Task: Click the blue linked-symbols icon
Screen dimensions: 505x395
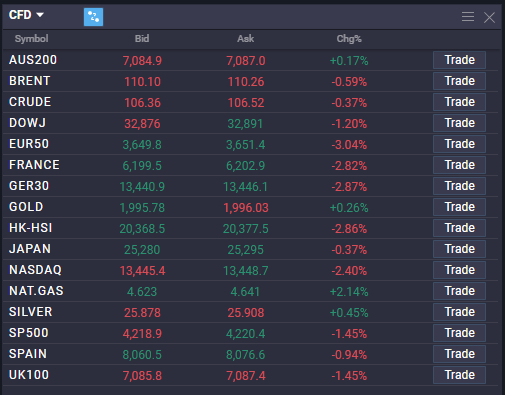Action: [93, 17]
